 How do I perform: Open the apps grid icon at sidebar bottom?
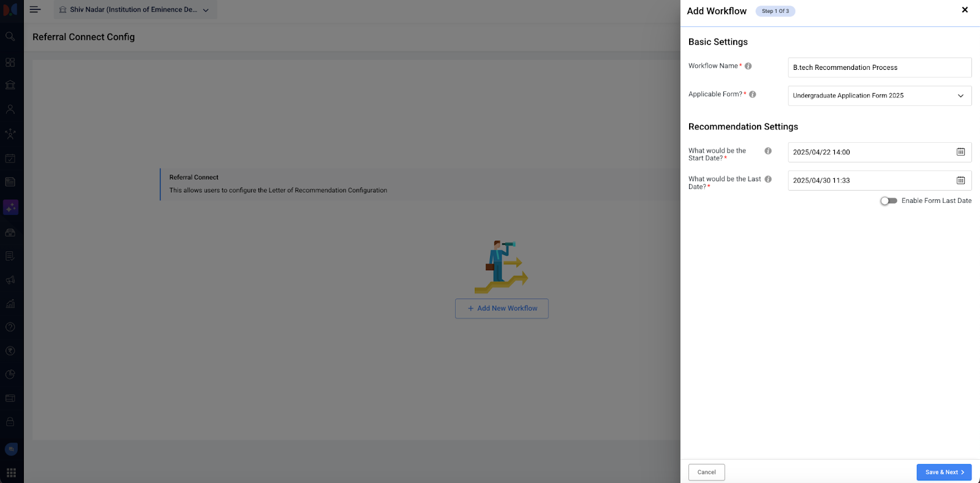tap(11, 473)
